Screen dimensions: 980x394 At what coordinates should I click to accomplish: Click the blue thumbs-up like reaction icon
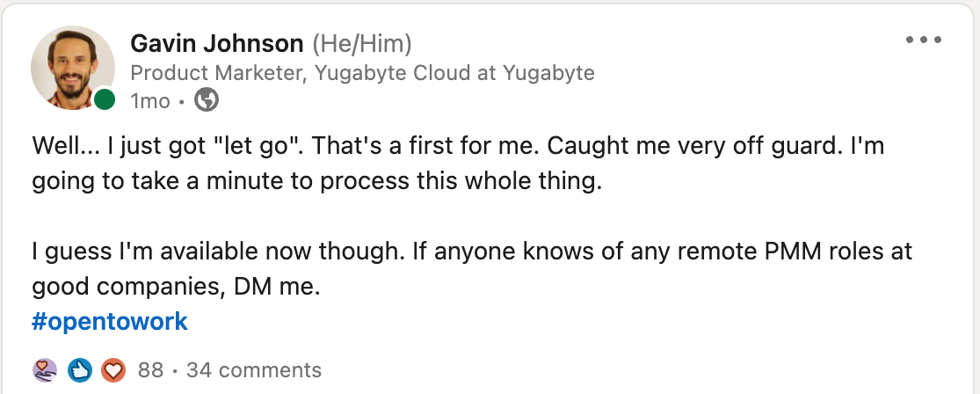coord(79,370)
